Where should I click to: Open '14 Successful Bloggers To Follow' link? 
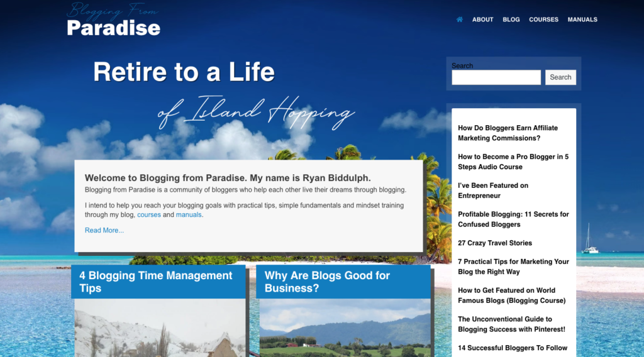(x=513, y=348)
